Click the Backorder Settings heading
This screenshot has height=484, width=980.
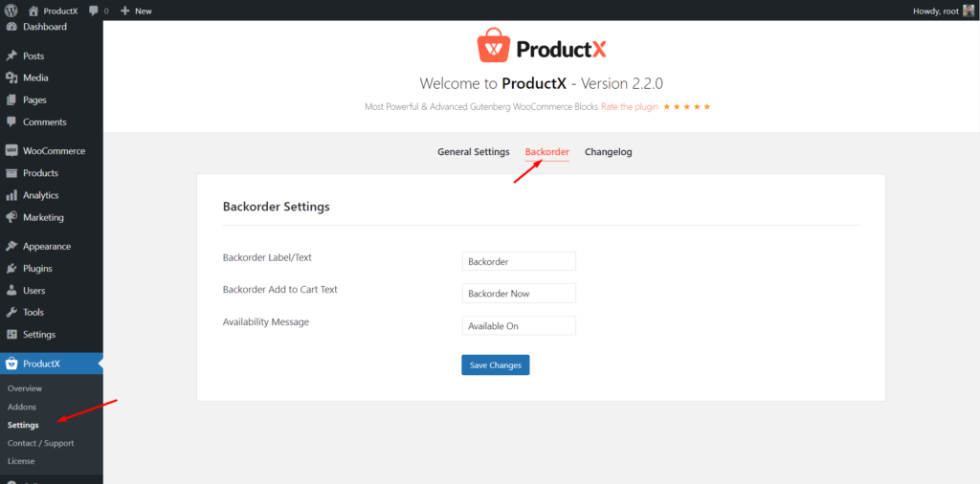pos(277,206)
